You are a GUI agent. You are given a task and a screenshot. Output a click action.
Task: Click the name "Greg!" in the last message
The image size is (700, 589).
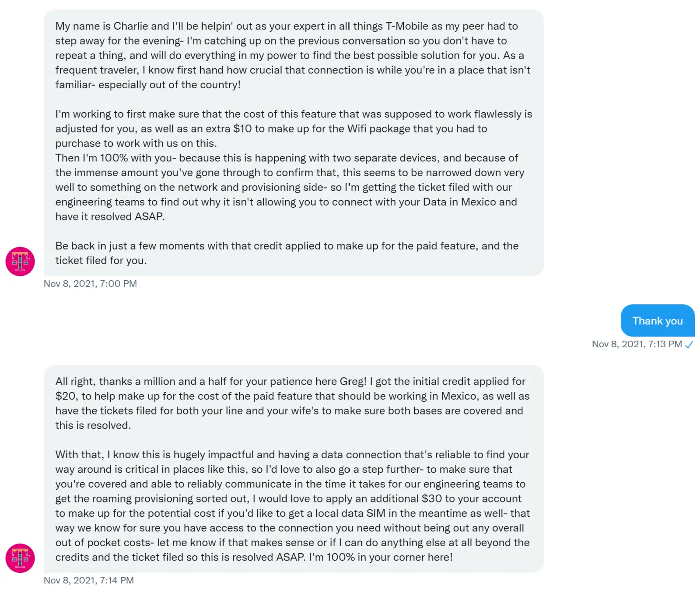353,381
